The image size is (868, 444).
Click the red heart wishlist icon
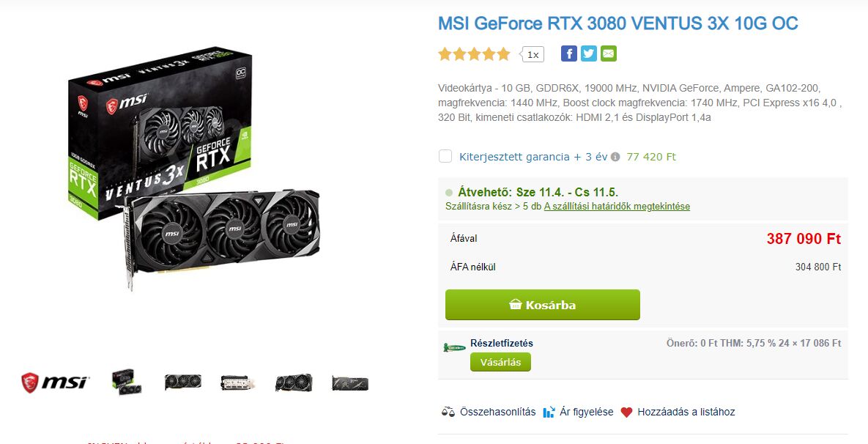click(626, 412)
